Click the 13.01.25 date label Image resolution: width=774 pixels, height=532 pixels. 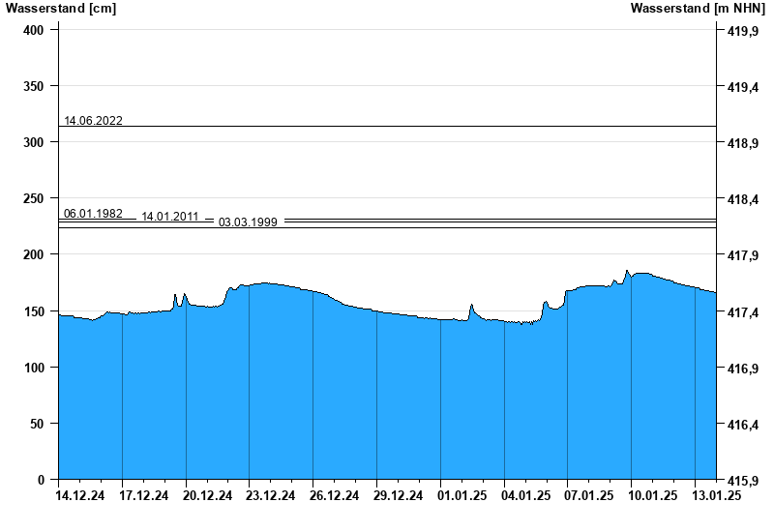[x=716, y=496]
